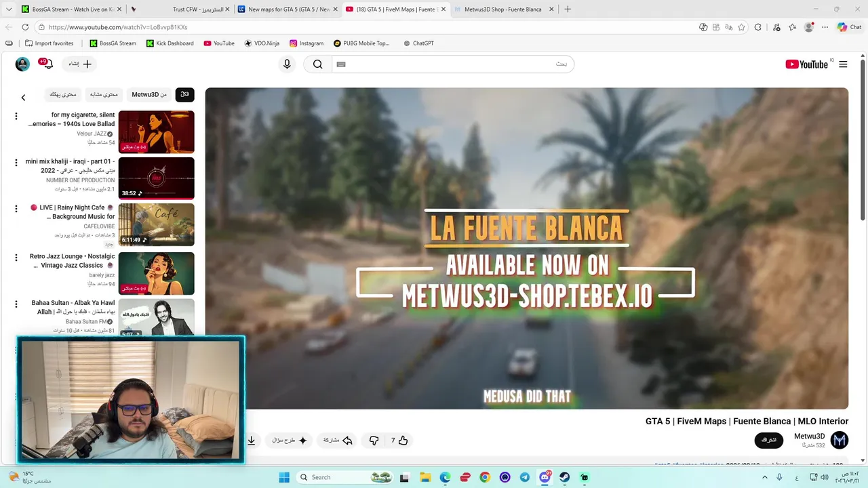868x488 pixels.
Task: Click the YouTube search input field
Action: [453, 64]
